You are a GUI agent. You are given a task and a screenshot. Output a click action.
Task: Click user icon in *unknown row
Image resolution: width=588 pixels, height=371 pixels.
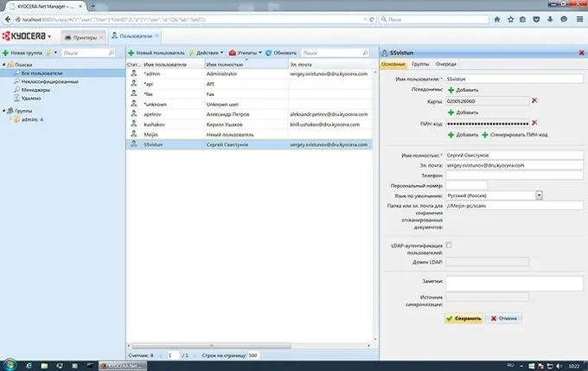pyautogui.click(x=133, y=104)
